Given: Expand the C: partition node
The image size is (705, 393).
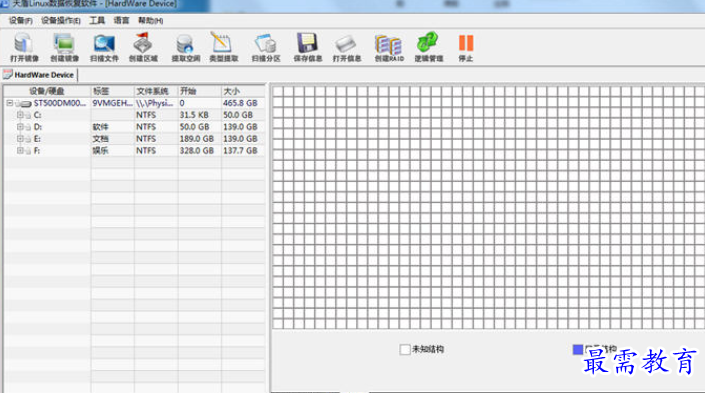Looking at the screenshot, I should (x=20, y=115).
